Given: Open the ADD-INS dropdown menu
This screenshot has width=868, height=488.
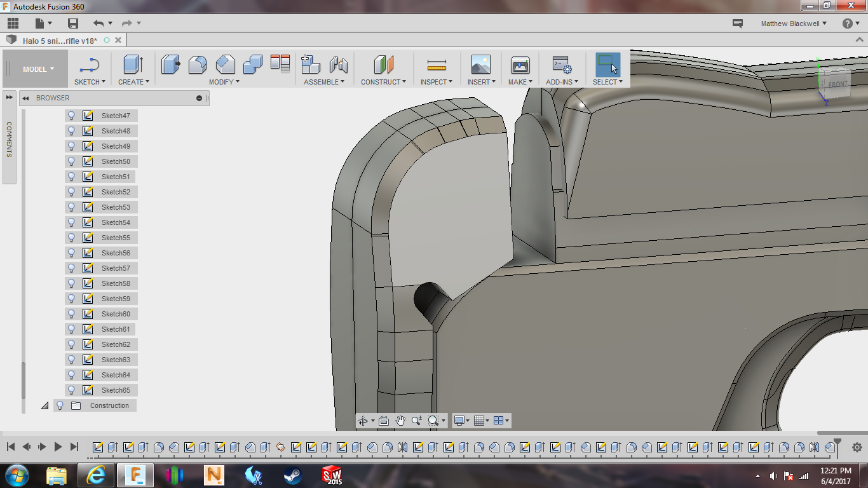Looking at the screenshot, I should click(562, 82).
